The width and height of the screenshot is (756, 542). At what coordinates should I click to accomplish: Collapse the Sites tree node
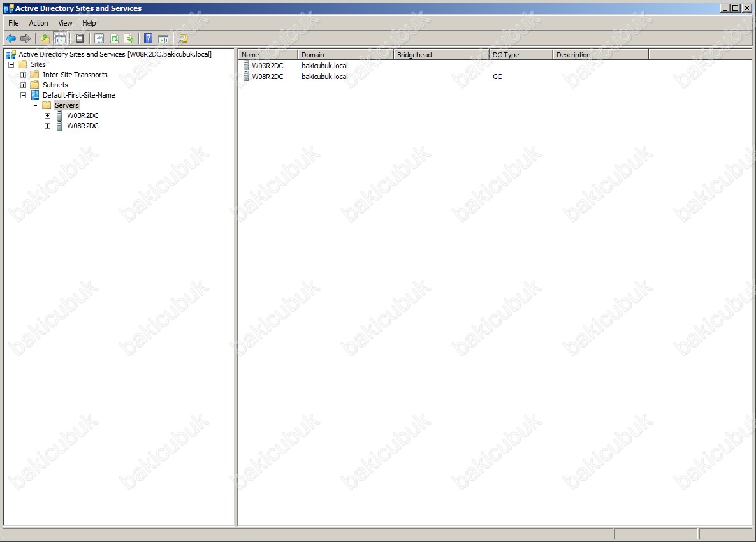[11, 64]
